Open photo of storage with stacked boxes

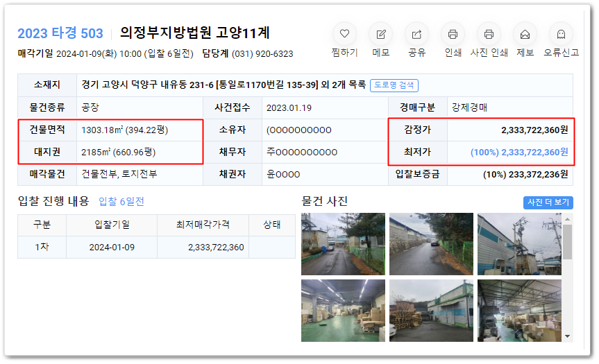520,311
